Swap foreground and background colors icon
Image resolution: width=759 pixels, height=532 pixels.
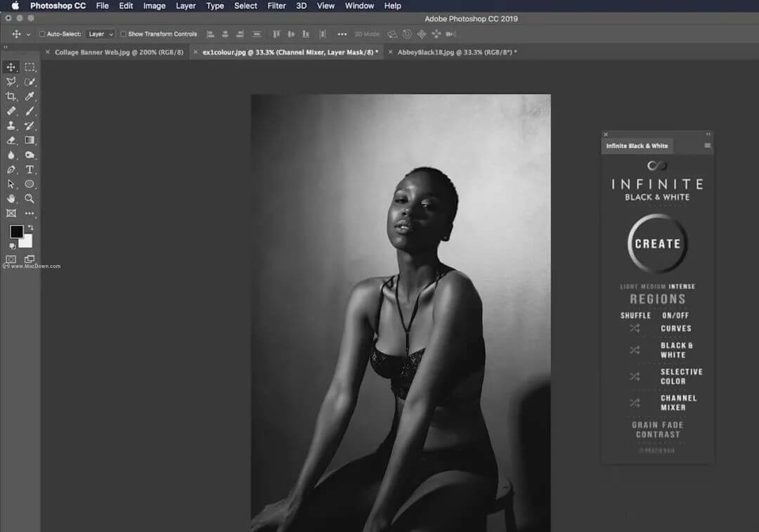[x=30, y=228]
